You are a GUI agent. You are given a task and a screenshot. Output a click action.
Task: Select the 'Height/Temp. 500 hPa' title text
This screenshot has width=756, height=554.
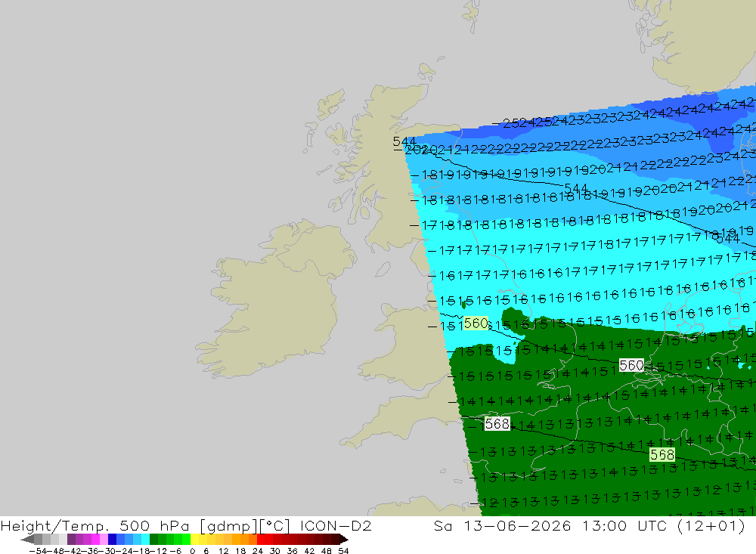(x=95, y=525)
